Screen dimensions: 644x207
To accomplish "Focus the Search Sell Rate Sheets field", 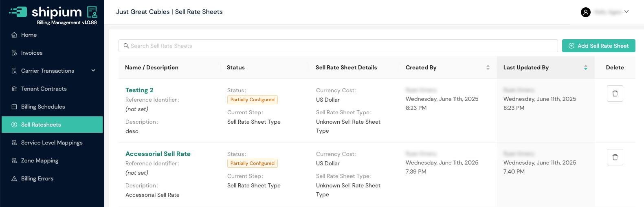I will point(338,46).
